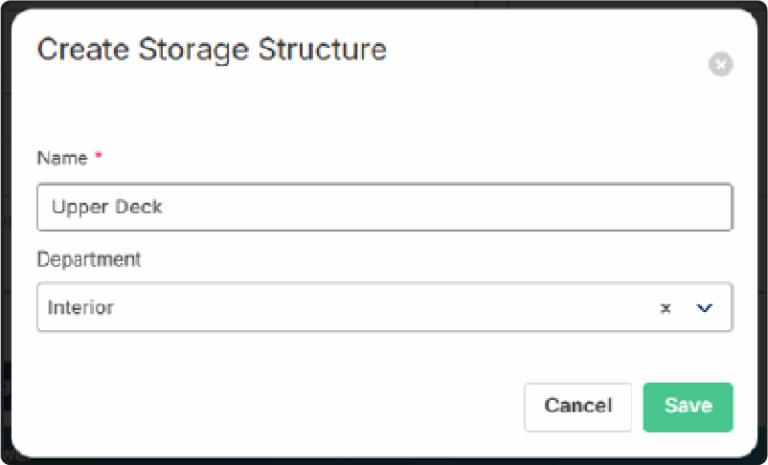768x465 pixels.
Task: Cancel creating the storage structure
Action: click(578, 407)
